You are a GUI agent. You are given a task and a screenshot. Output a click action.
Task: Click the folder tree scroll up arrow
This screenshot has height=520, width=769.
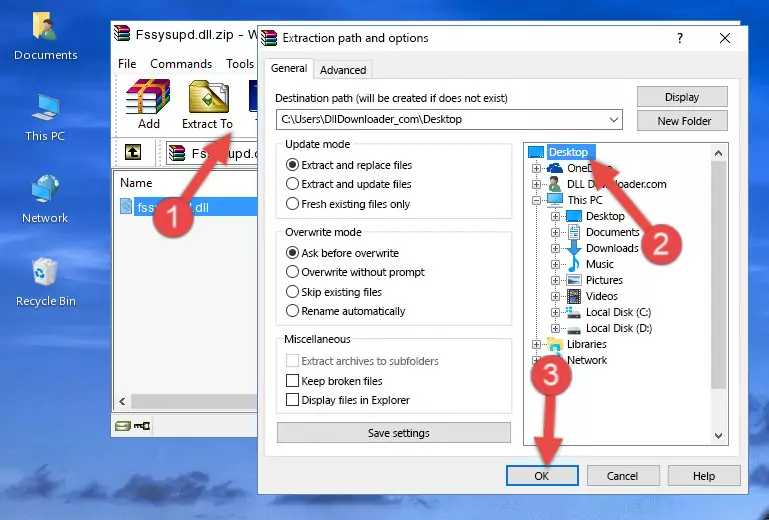click(718, 153)
